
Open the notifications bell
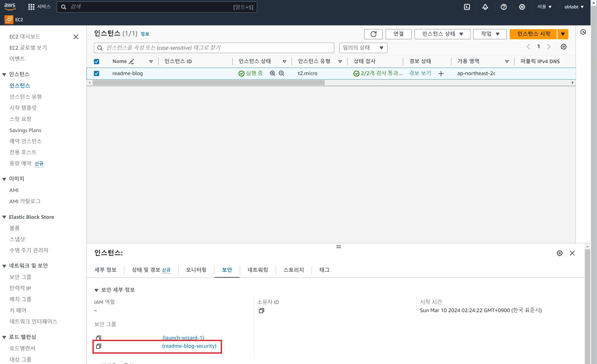point(485,7)
